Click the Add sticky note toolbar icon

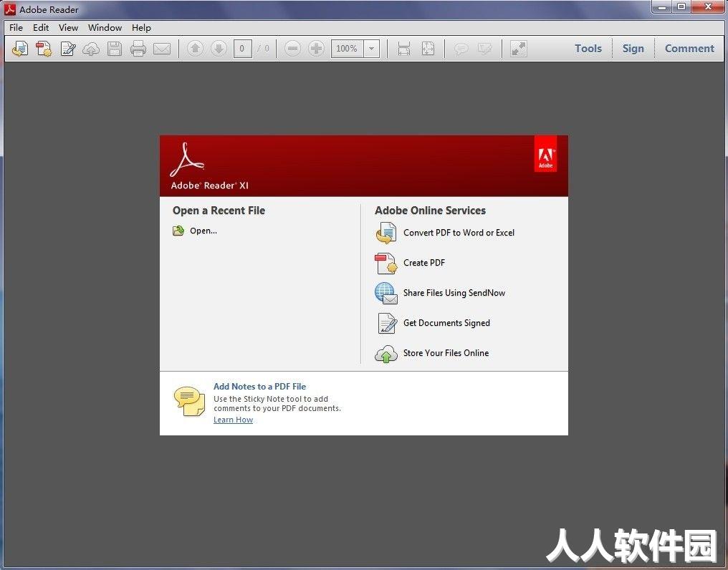(461, 49)
